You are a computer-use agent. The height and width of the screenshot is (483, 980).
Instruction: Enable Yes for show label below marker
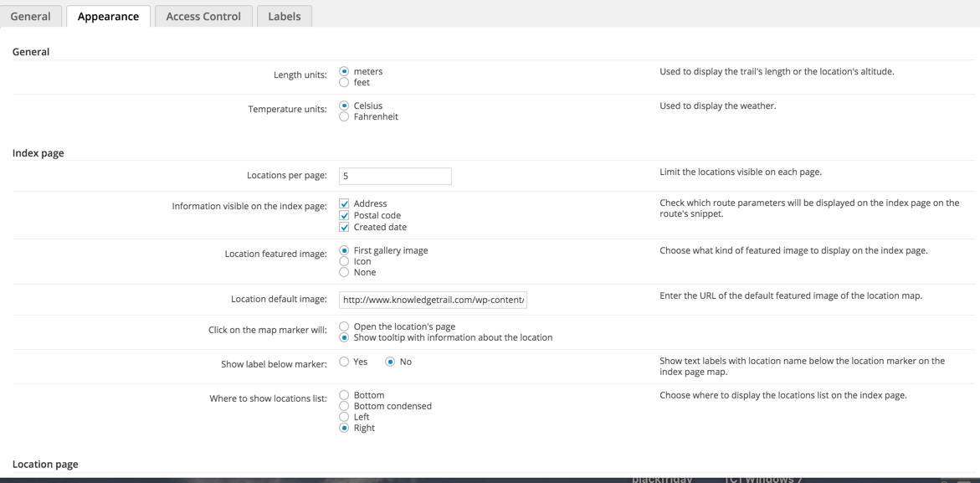click(344, 362)
